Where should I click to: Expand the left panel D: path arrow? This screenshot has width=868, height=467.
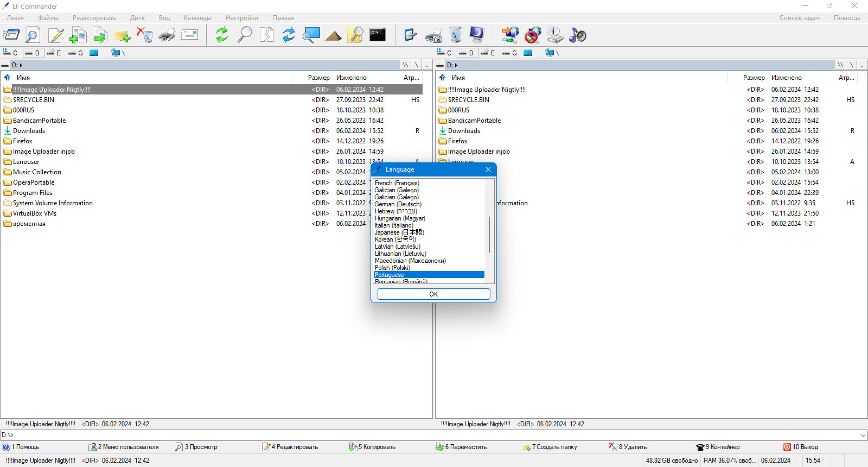click(x=21, y=65)
